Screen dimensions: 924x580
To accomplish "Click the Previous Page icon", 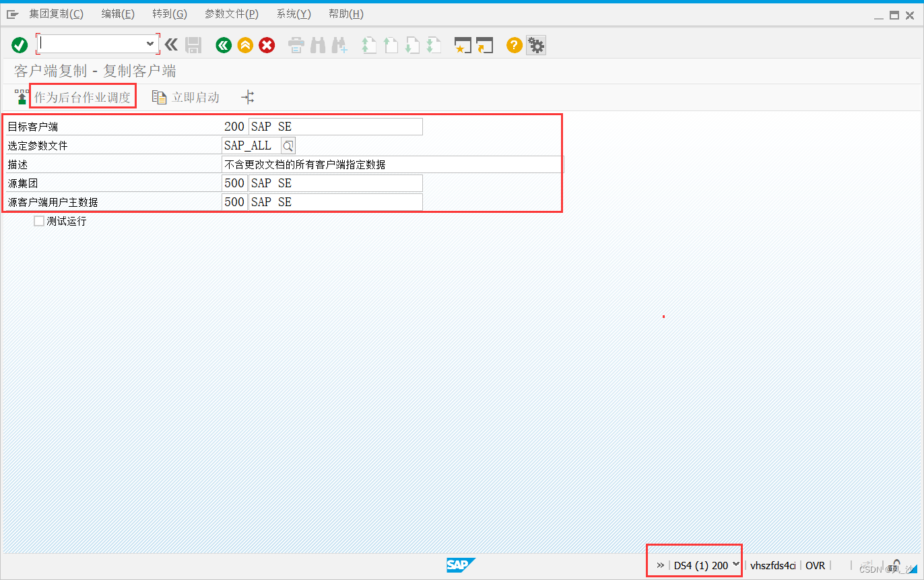I will pyautogui.click(x=391, y=45).
